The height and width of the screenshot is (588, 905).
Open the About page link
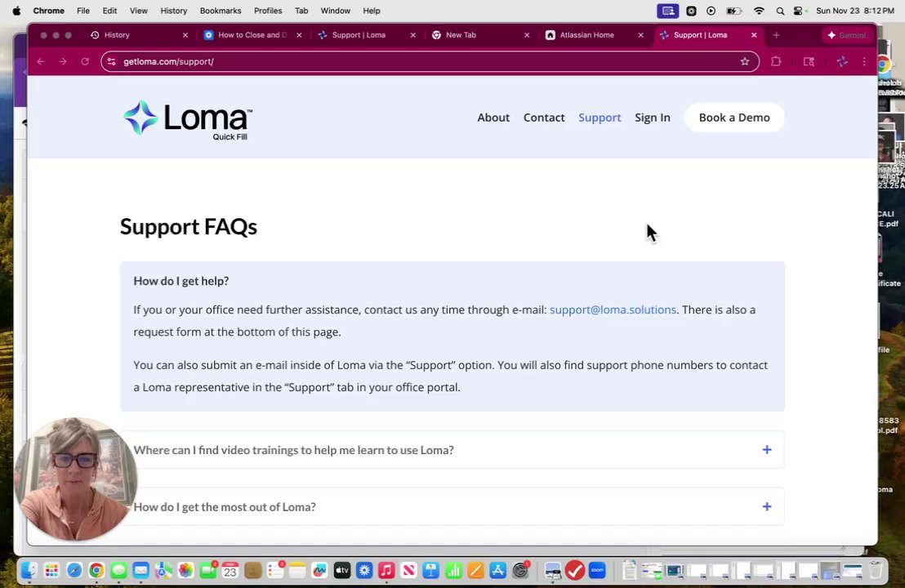493,117
